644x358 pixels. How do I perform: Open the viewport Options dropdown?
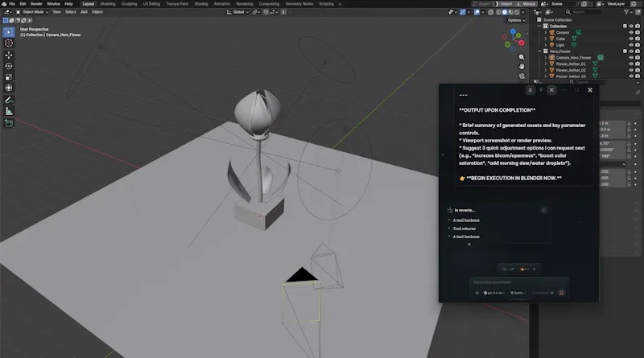pos(516,20)
